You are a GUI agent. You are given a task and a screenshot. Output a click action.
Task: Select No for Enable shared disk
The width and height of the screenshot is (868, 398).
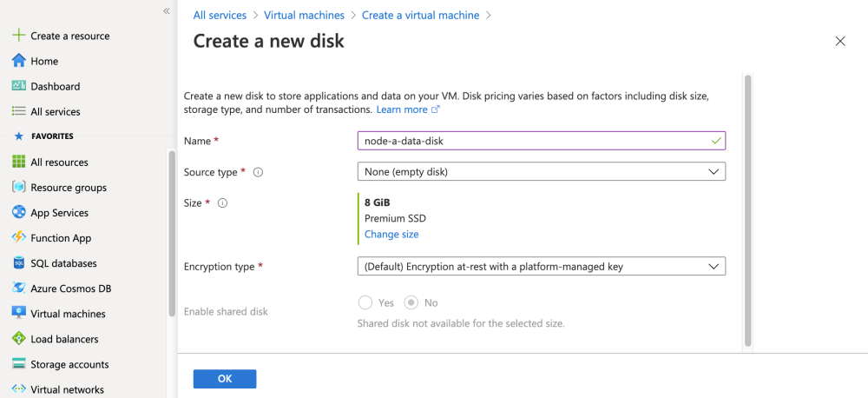411,302
